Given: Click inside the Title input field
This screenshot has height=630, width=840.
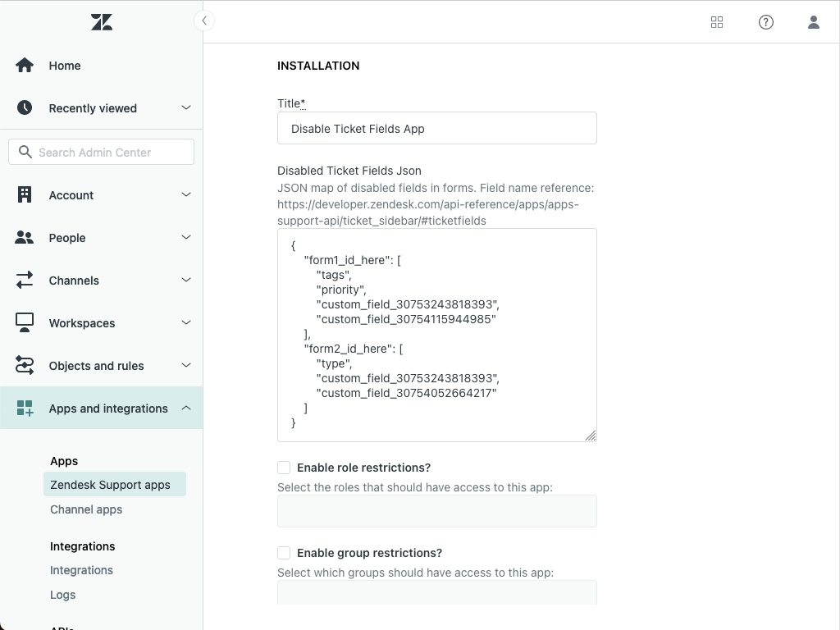Looking at the screenshot, I should tap(436, 128).
